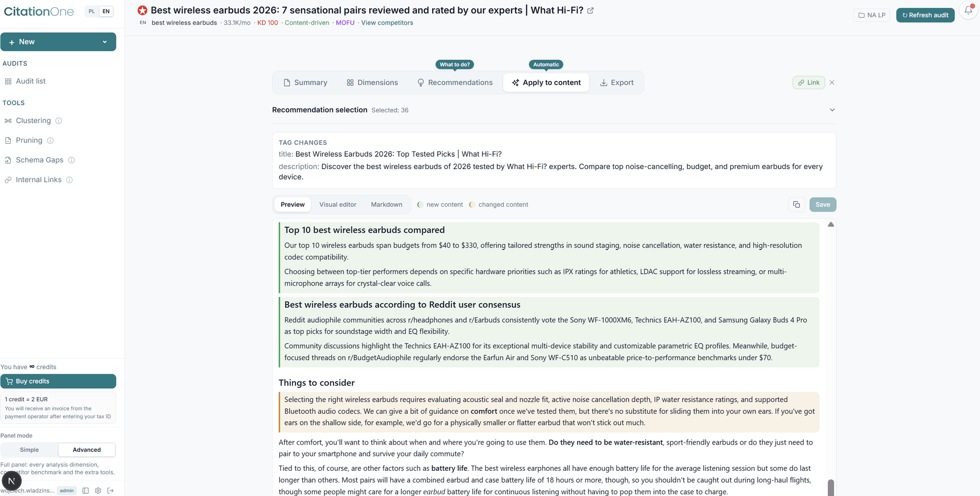Open settings gear in sidebar footer
This screenshot has height=496, width=980.
coord(98,490)
